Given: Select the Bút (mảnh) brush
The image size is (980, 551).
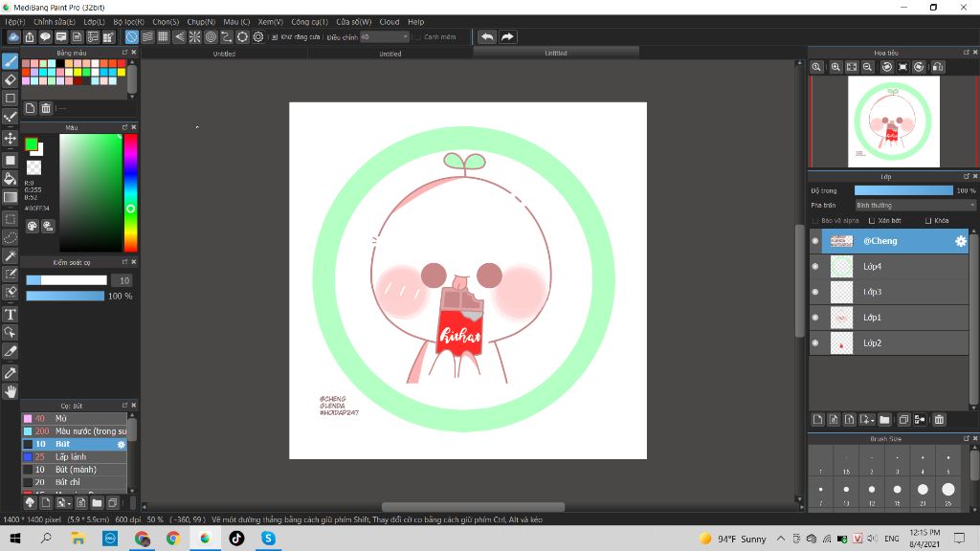Looking at the screenshot, I should tap(75, 470).
